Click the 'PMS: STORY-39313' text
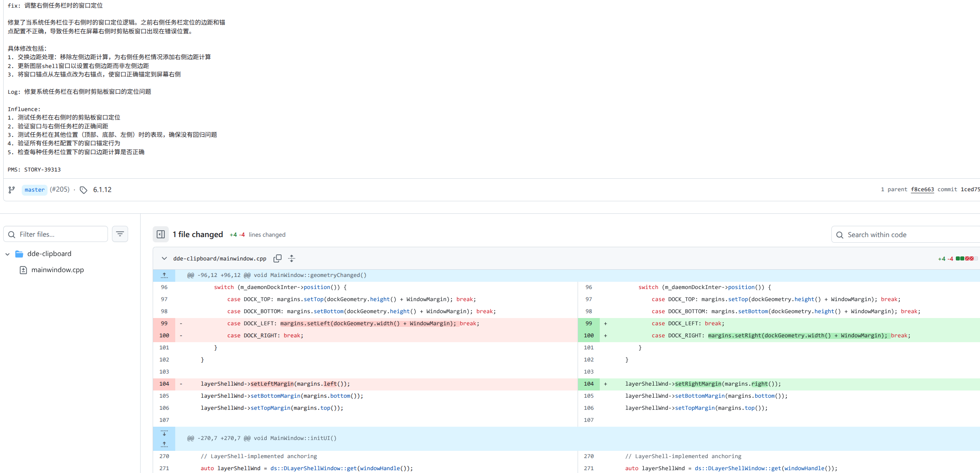This screenshot has width=980, height=473. (34, 169)
